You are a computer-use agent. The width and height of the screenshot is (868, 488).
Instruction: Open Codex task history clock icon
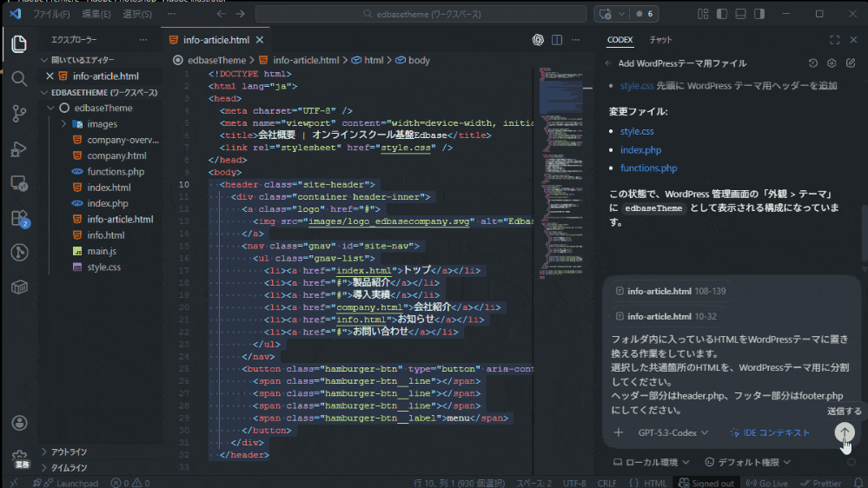[813, 63]
